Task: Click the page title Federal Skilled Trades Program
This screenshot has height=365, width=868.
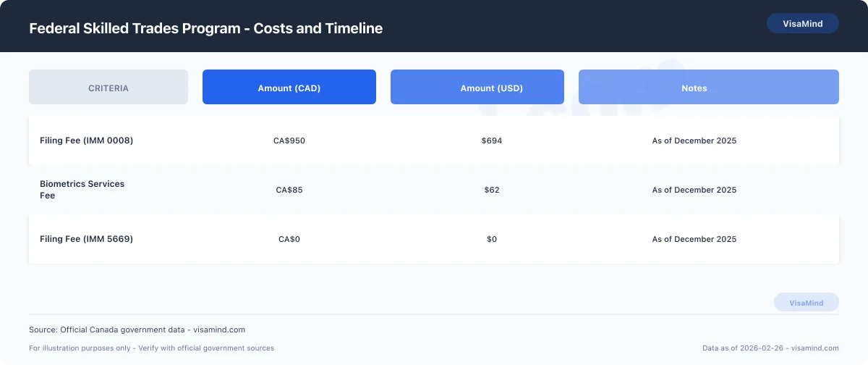Action: point(205,28)
